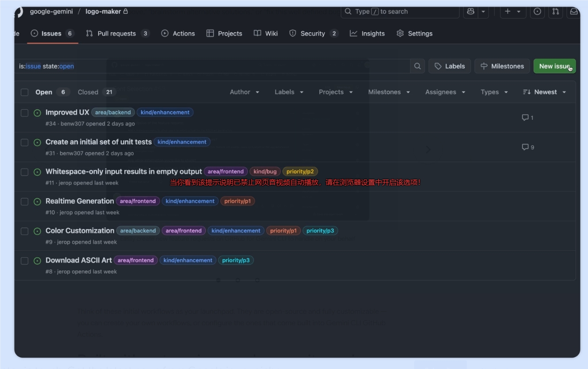The height and width of the screenshot is (369, 588).
Task: Click the pull requests icon in the top header
Action: coord(556,12)
